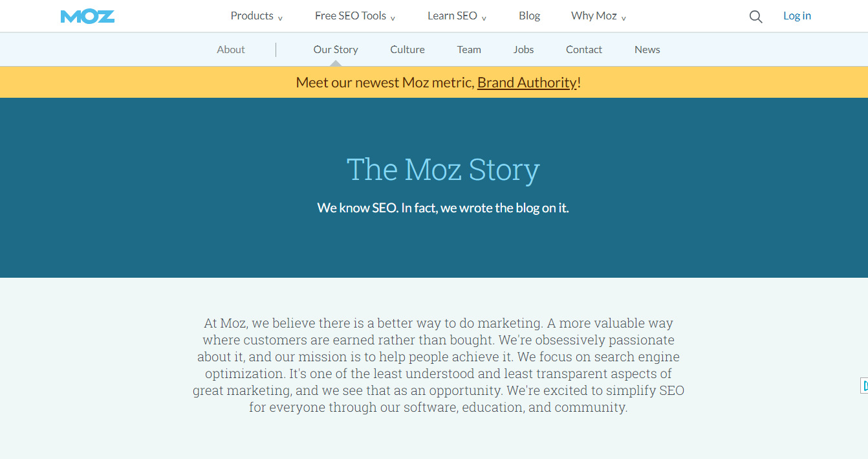Switch to the Team tab
This screenshot has width=868, height=459.
point(468,49)
